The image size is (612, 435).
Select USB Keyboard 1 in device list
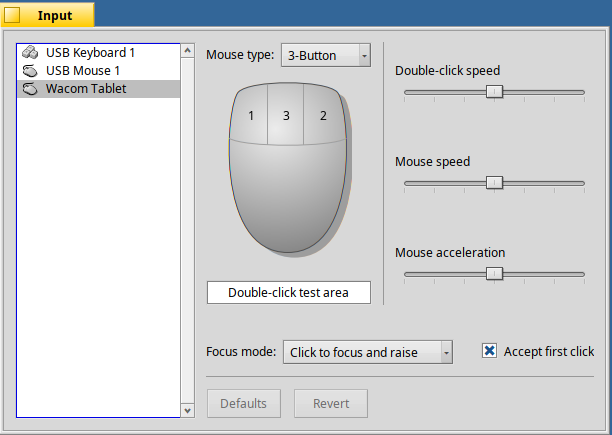click(x=98, y=53)
